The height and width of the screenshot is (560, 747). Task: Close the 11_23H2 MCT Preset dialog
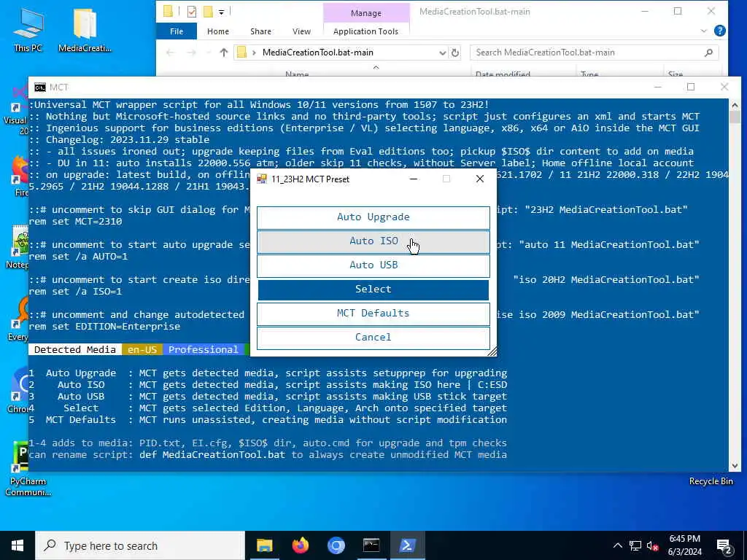click(480, 179)
